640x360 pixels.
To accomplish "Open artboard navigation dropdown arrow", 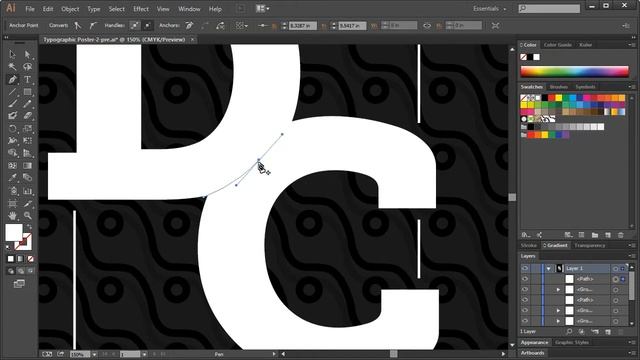I will click(144, 354).
